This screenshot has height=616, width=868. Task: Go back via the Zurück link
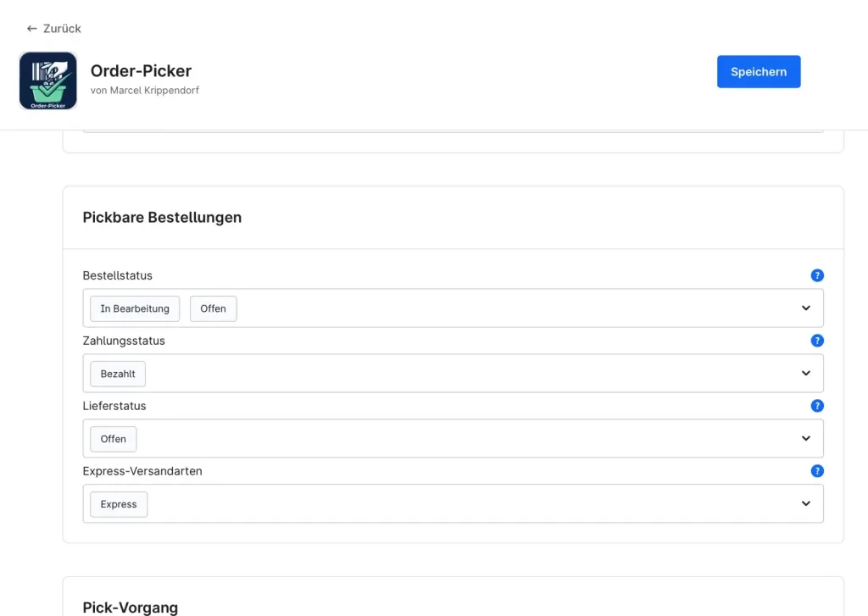pyautogui.click(x=53, y=29)
